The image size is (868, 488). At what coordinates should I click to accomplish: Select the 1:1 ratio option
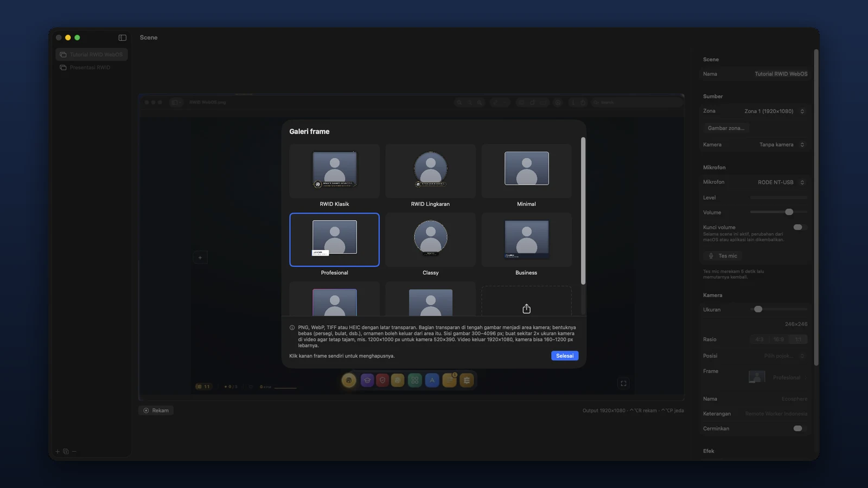[x=798, y=339]
